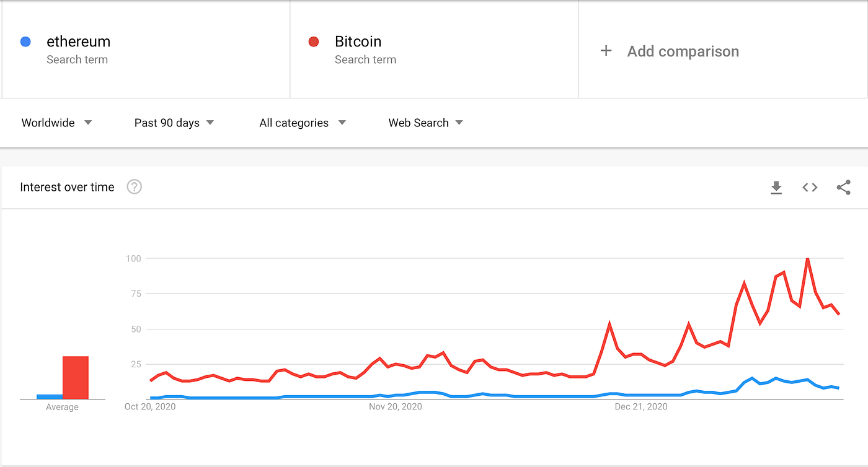Download the Interest over time data
Screen dimensions: 868x467
776,187
